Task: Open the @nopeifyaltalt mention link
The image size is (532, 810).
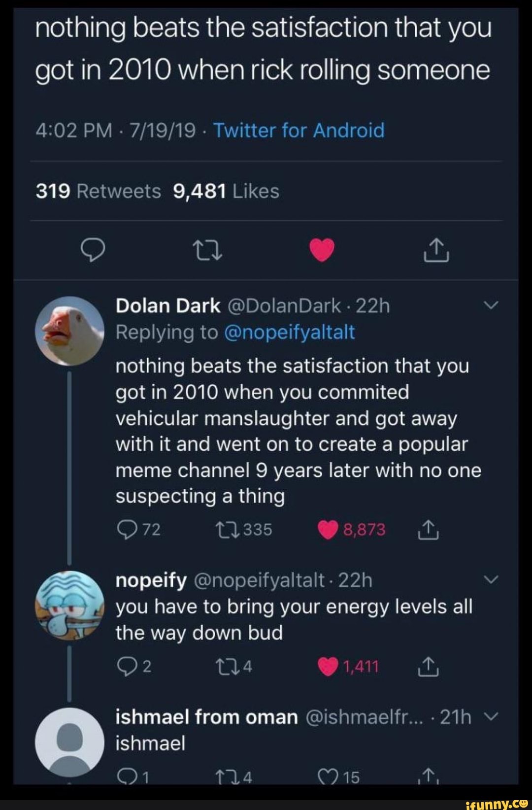Action: click(x=289, y=333)
